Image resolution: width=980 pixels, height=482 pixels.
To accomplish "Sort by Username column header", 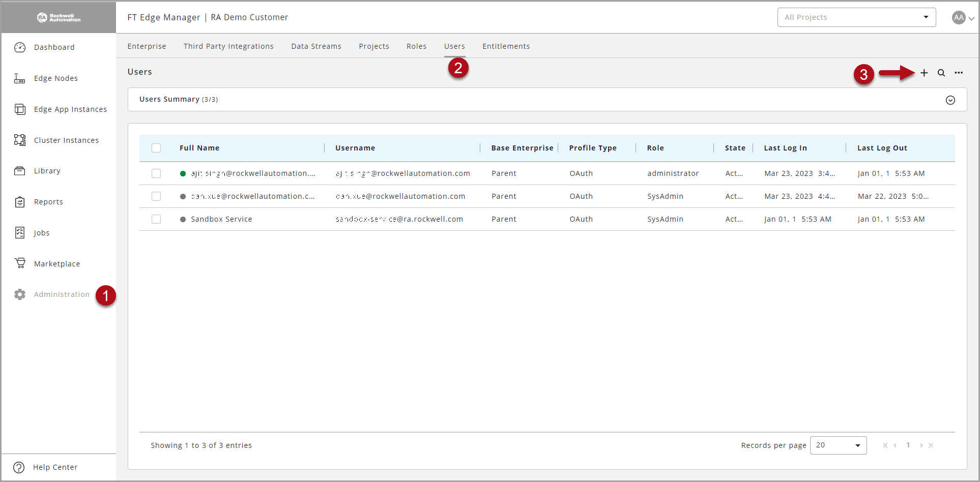I will [x=355, y=148].
